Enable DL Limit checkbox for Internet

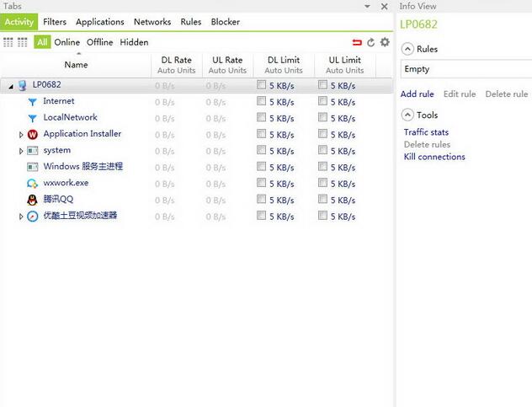(262, 101)
